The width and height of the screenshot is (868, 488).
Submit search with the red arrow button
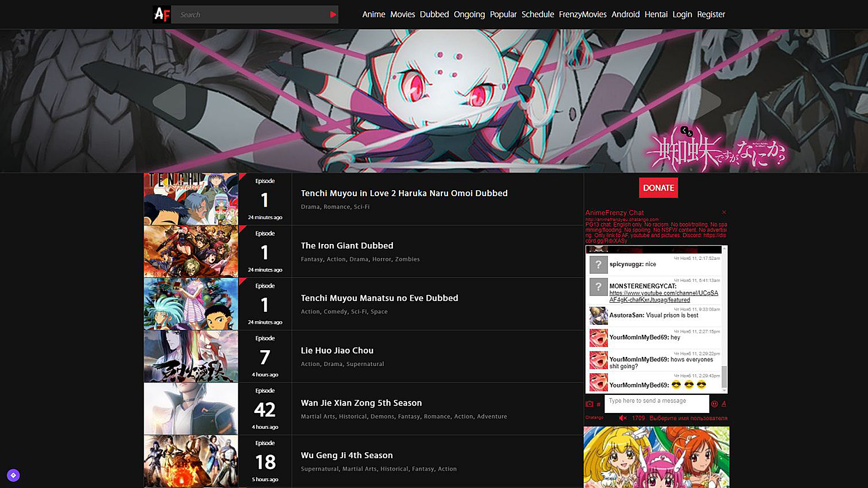point(333,14)
